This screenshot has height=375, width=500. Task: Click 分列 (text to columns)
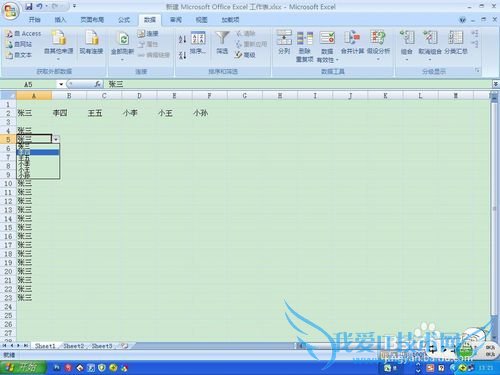[284, 42]
